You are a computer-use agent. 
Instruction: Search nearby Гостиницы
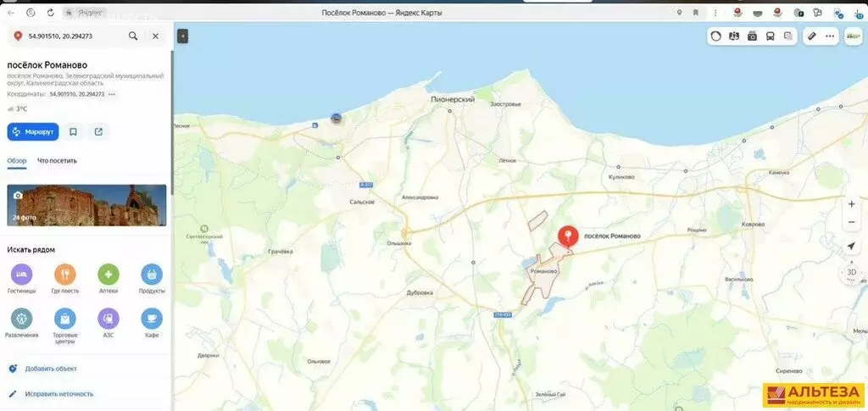click(x=21, y=279)
